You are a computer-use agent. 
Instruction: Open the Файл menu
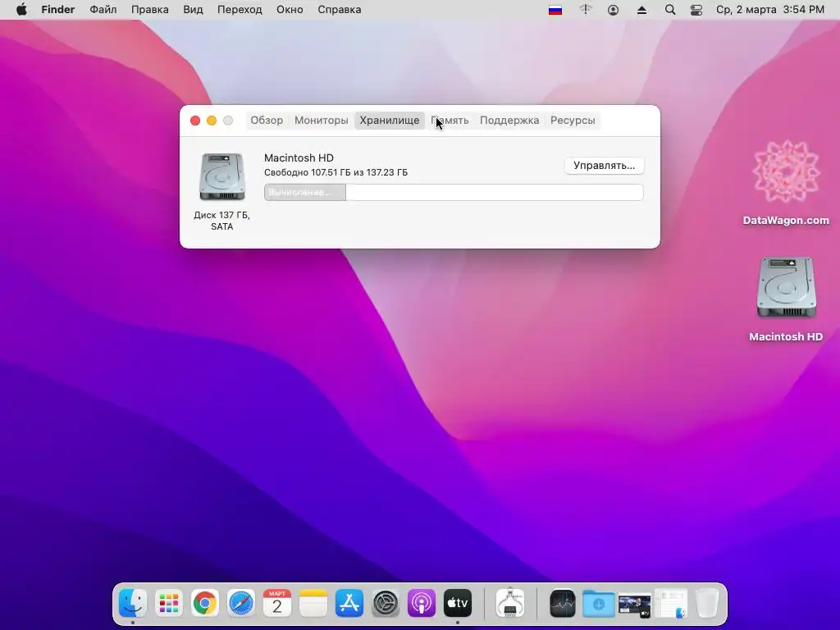click(x=103, y=10)
